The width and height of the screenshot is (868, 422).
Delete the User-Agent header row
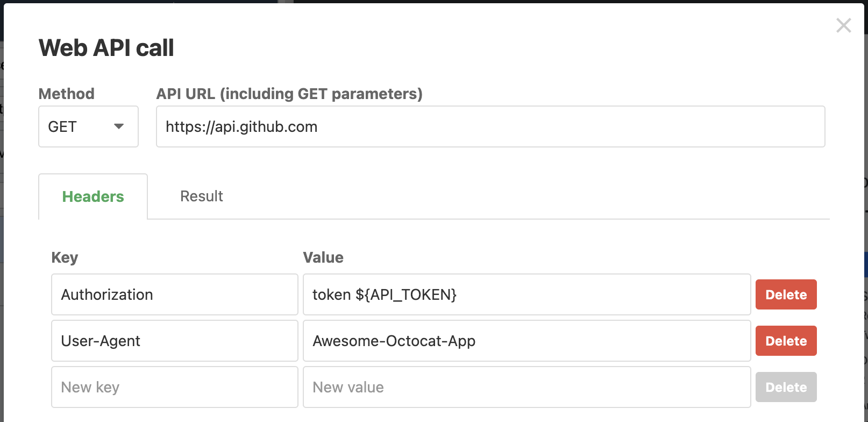(786, 341)
